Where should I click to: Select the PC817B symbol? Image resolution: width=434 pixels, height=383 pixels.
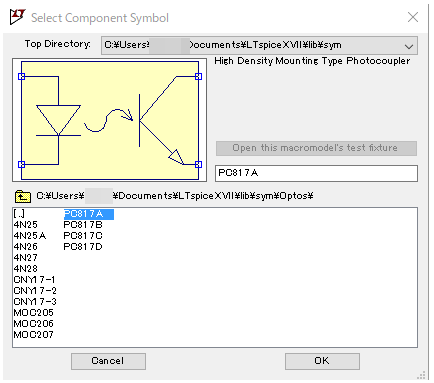(x=83, y=225)
